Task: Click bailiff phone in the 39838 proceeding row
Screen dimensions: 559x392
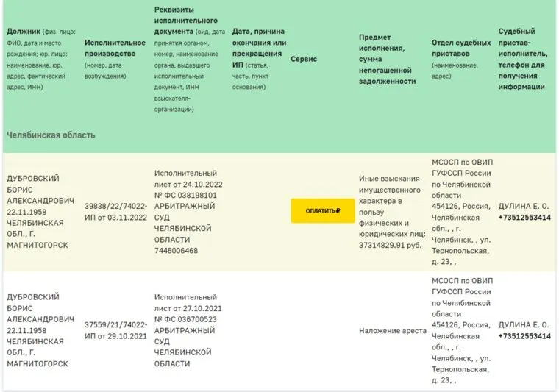Action: [x=524, y=218]
